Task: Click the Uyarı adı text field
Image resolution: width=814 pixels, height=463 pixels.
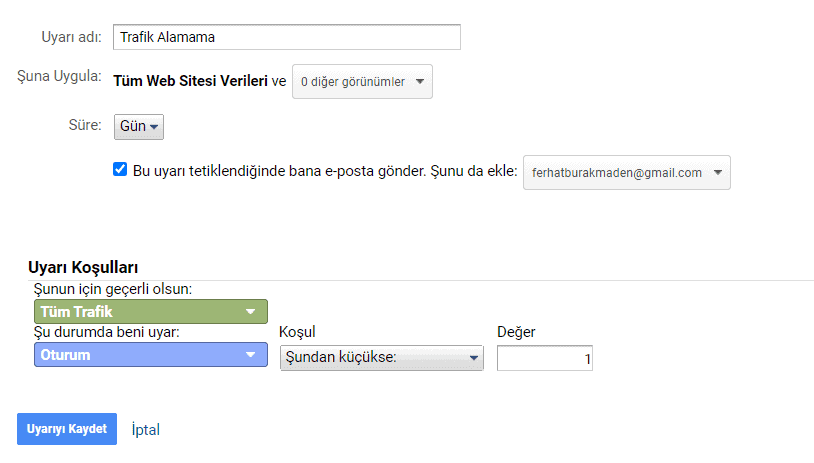Action: pyautogui.click(x=286, y=37)
